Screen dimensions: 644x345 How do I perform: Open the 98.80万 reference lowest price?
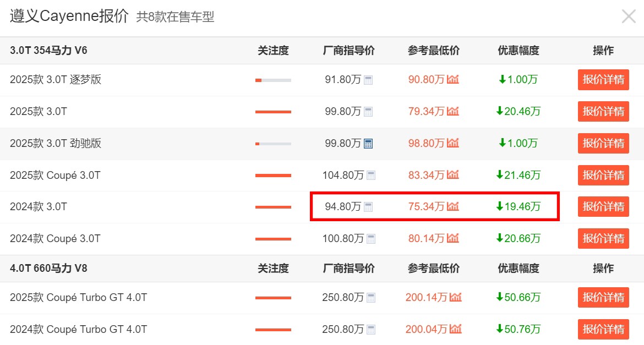click(x=427, y=144)
